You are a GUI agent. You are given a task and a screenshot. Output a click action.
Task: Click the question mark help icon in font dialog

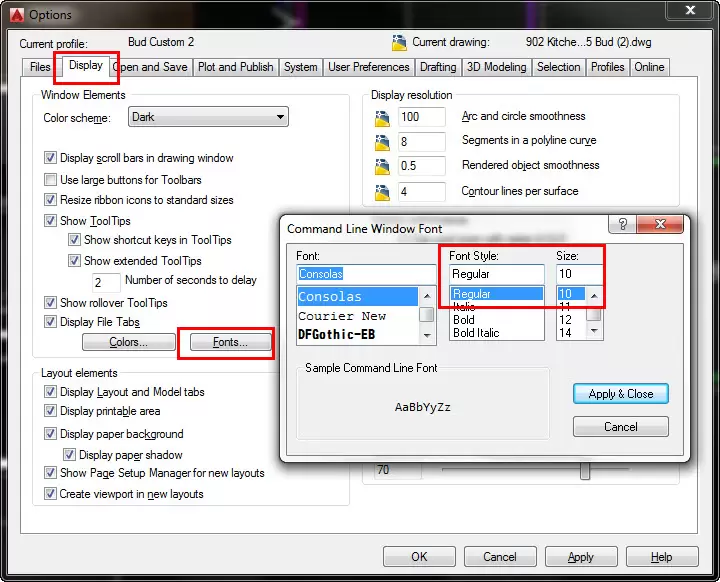[x=621, y=225]
